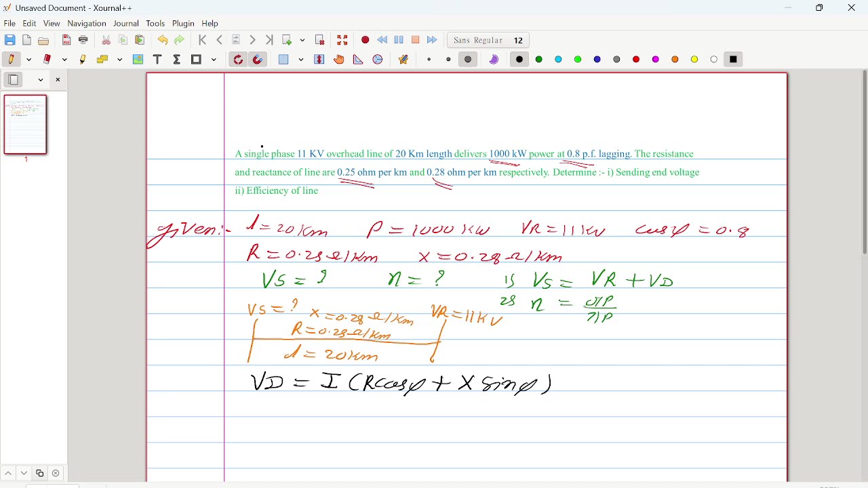Select the Eraser tool
The height and width of the screenshot is (488, 868).
47,60
